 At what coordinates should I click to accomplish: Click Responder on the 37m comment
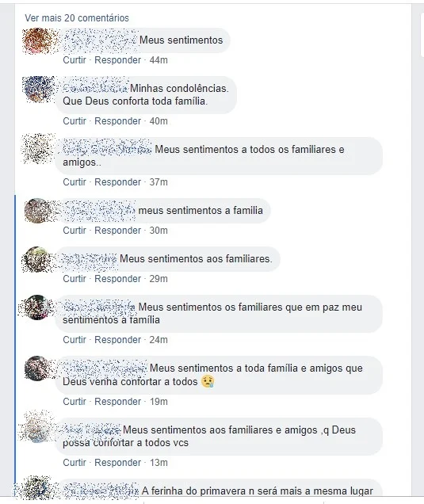pyautogui.click(x=117, y=182)
